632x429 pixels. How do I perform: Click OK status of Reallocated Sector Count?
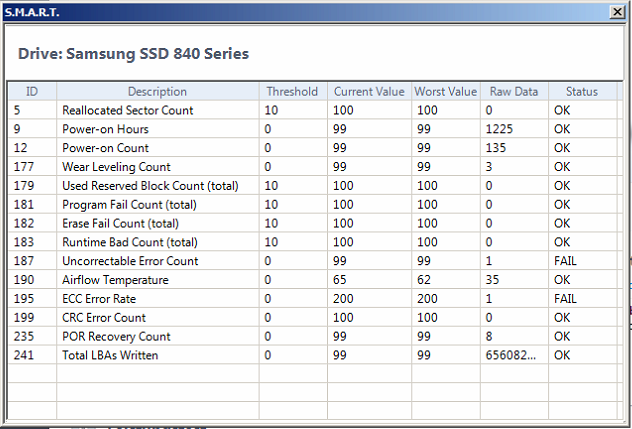tap(562, 110)
